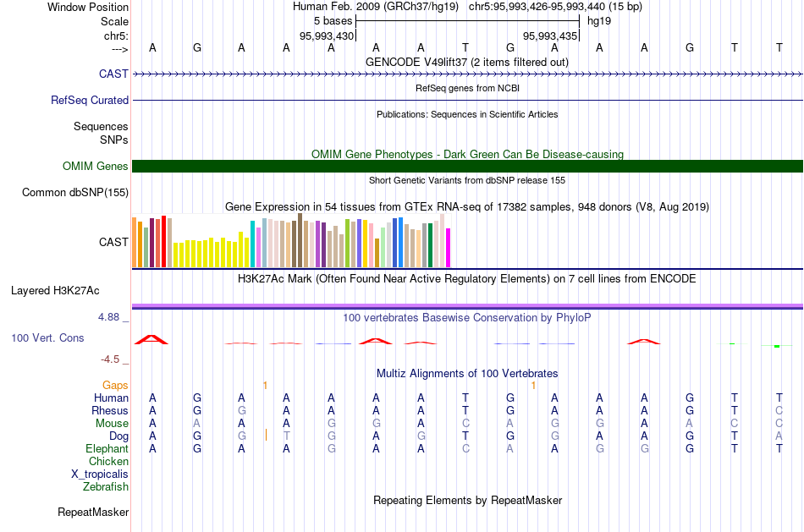Screen dimensions: 804x532
Task: Click the first orange bar in GTEx chart
Action: (135, 243)
